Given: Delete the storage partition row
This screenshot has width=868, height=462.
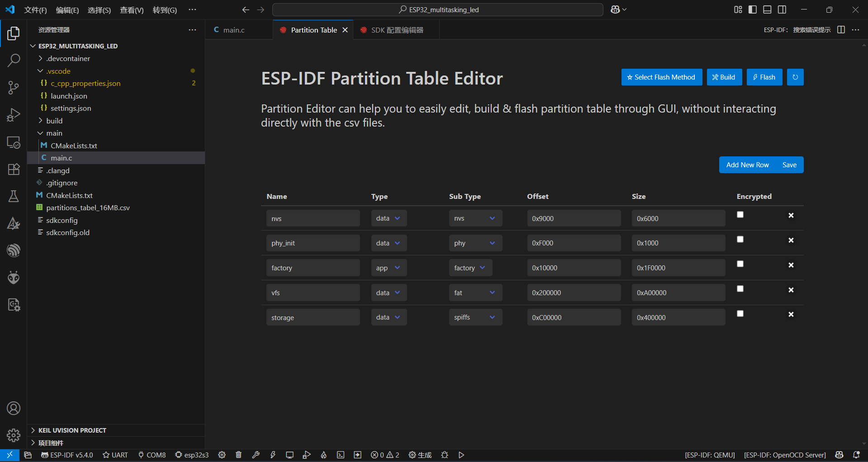Looking at the screenshot, I should pyautogui.click(x=791, y=314).
